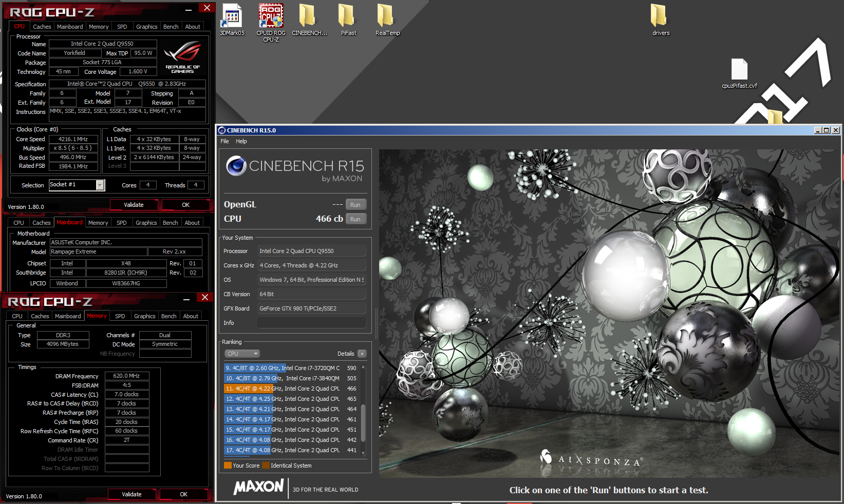Minimize the top ROG CPU-Z window
This screenshot has height=504, width=844.
point(189,9)
